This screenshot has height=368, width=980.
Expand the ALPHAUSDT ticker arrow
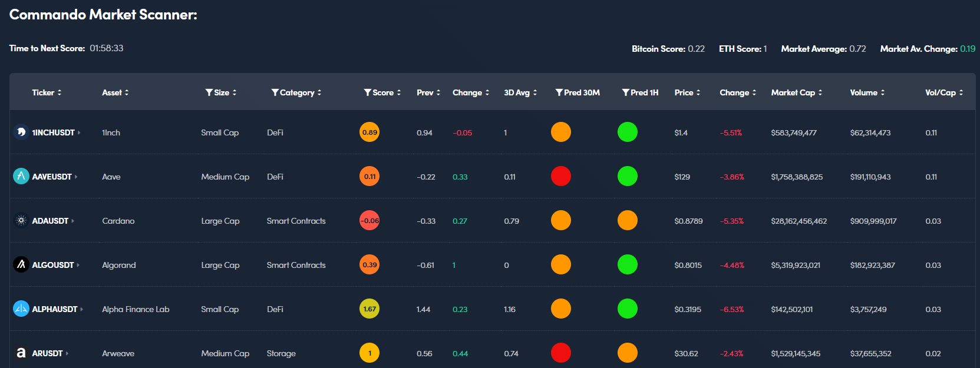[x=81, y=309]
